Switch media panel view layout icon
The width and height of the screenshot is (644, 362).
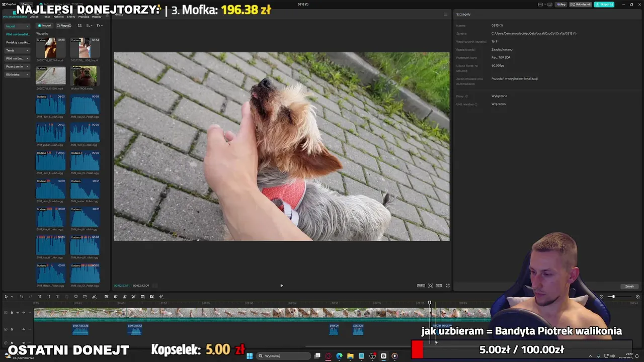pyautogui.click(x=79, y=26)
